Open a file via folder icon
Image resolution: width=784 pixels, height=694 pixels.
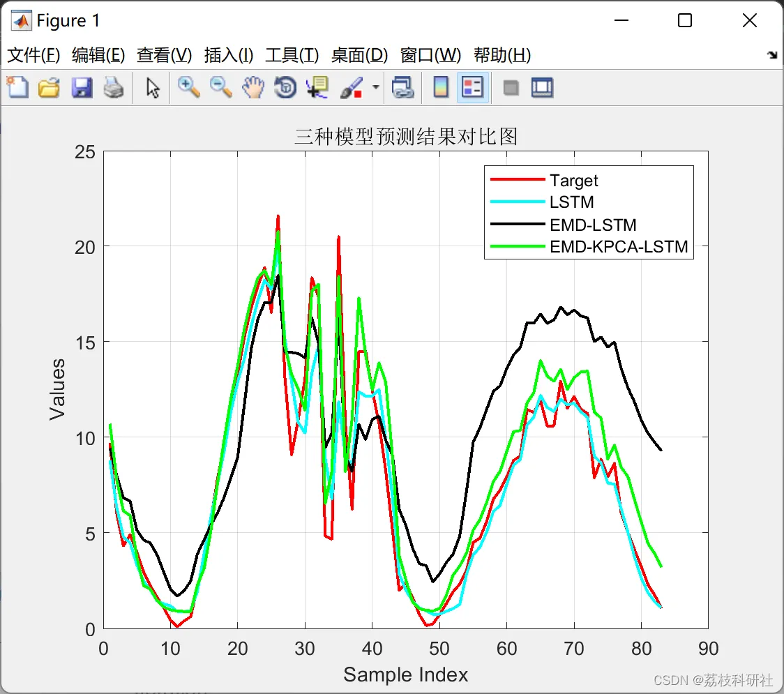49,87
